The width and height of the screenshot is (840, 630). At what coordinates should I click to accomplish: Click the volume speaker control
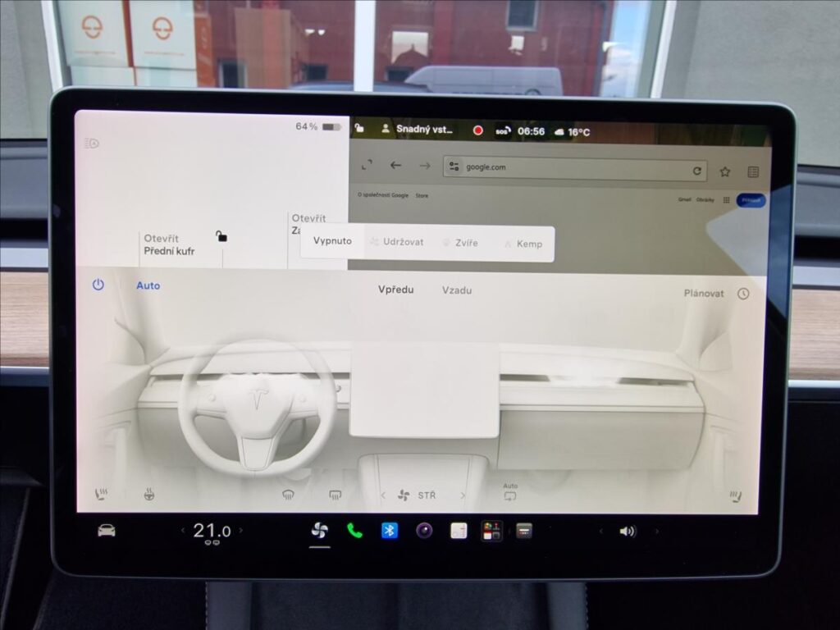pyautogui.click(x=628, y=532)
